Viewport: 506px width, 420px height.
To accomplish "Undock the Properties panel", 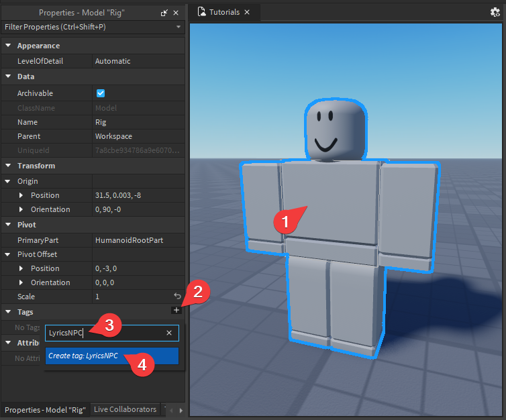I will (165, 13).
